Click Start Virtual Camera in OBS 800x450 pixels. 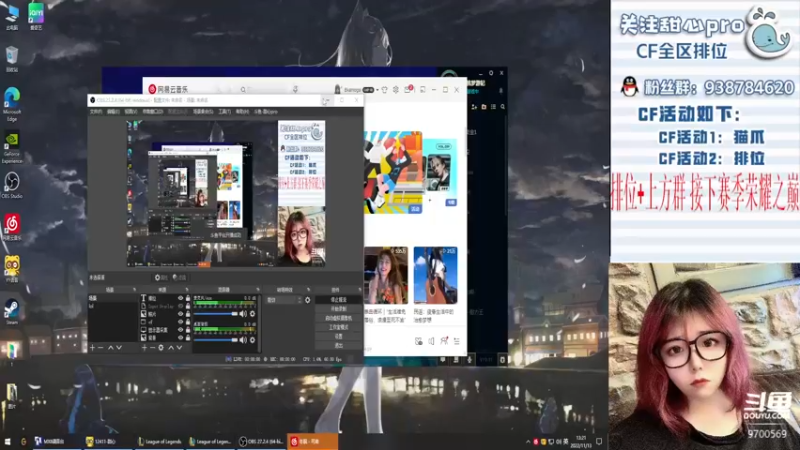point(338,318)
